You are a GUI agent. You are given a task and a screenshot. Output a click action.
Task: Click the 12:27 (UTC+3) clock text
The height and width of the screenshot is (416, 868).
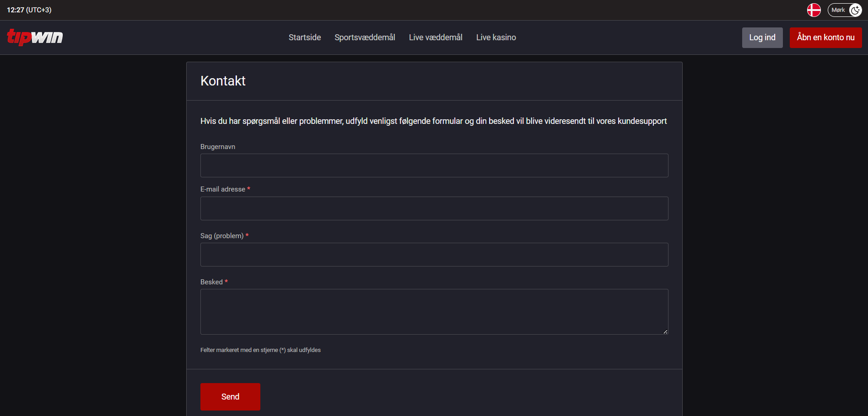[x=29, y=10]
